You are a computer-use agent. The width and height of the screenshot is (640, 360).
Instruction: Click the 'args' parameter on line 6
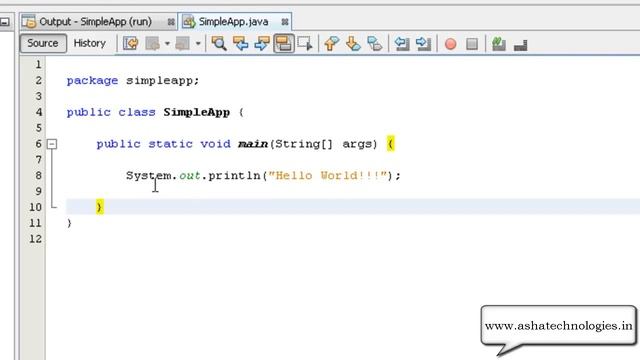(357, 144)
